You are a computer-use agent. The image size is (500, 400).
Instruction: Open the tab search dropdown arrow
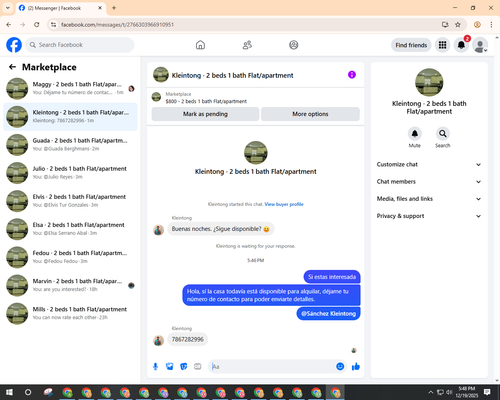pos(8,8)
